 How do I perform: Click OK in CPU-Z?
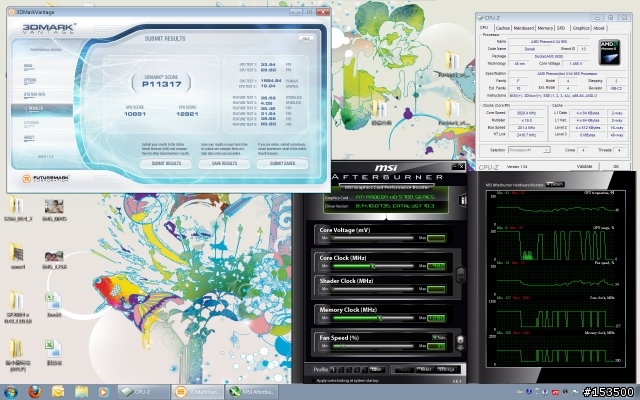[616, 167]
